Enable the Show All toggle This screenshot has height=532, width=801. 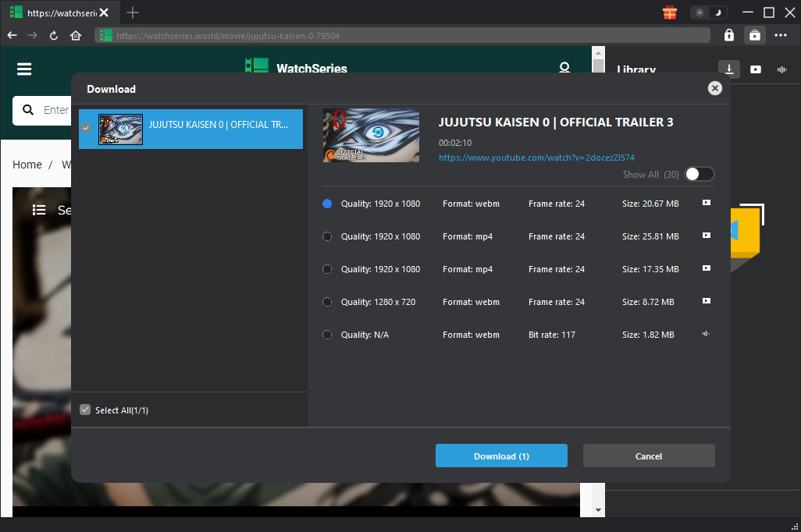tap(699, 175)
